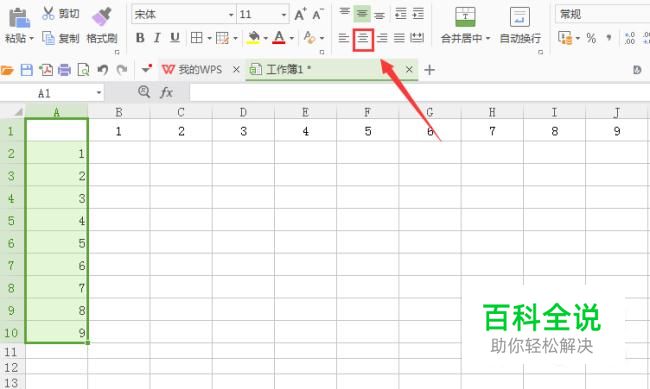Click the draw border table icon
This screenshot has height=389, width=650.
[x=223, y=38]
